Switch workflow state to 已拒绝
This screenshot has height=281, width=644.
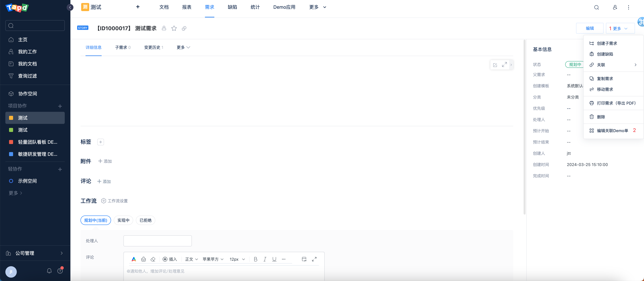tap(146, 220)
